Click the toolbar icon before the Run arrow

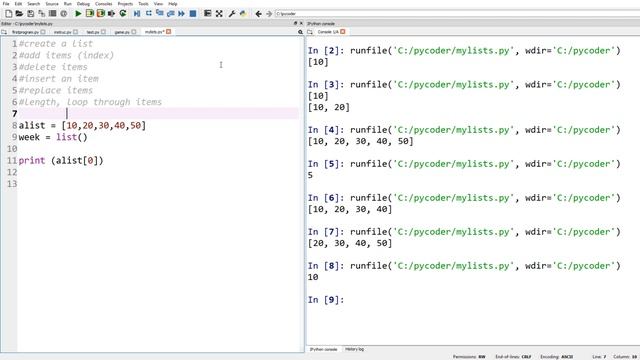click(64, 13)
